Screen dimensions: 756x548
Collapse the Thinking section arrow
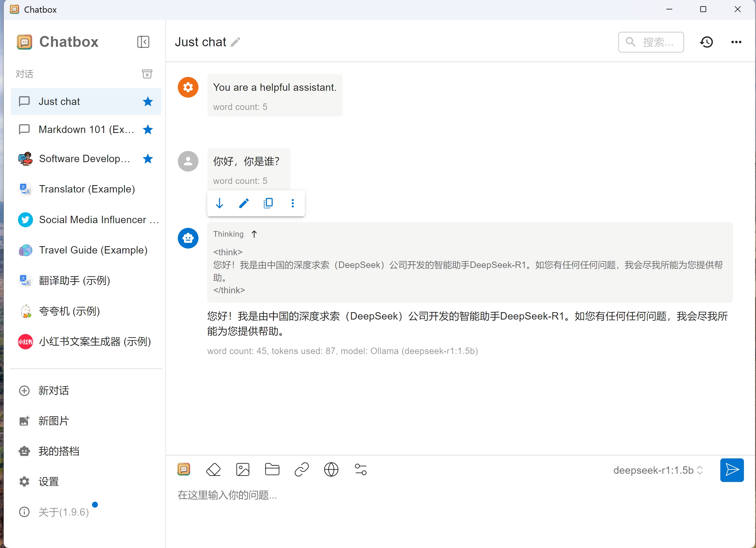254,234
